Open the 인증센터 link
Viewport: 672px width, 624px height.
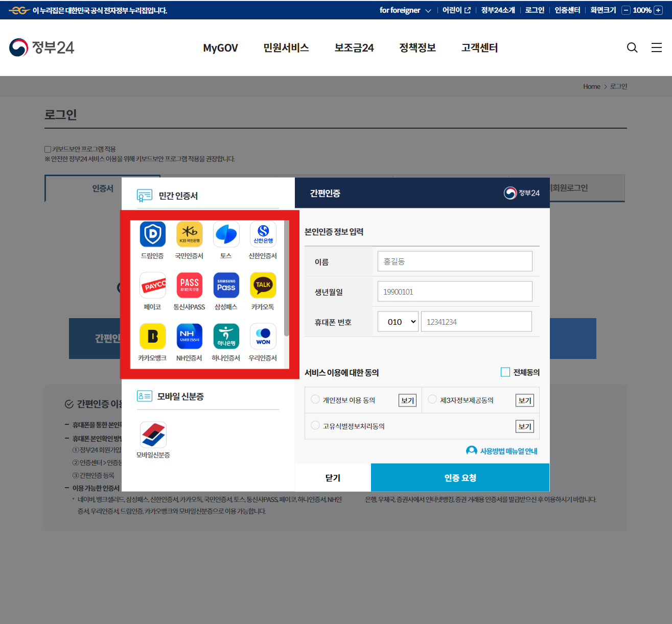(x=567, y=10)
